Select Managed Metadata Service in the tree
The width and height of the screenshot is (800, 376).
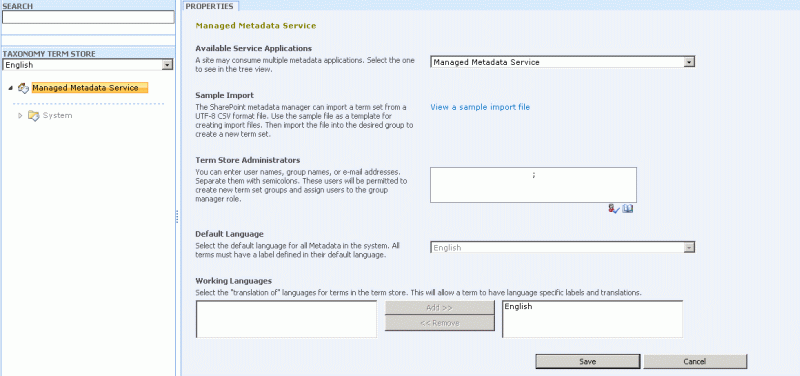pos(89,88)
